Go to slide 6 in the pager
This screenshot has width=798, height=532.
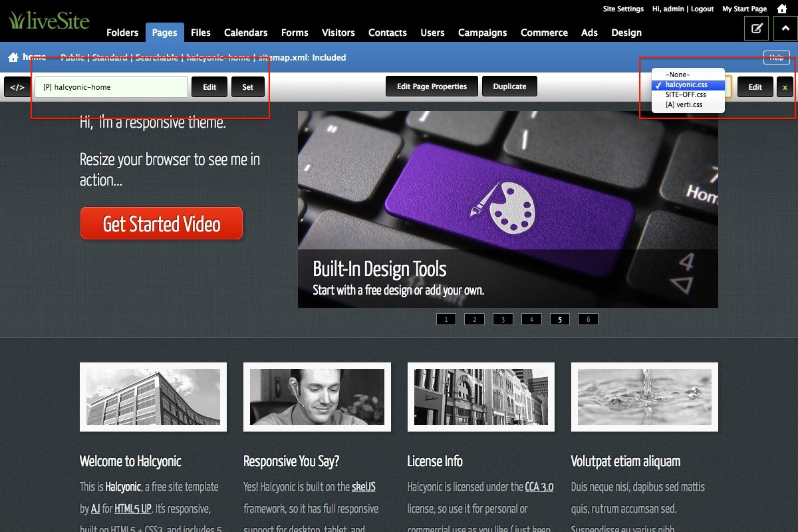click(588, 319)
